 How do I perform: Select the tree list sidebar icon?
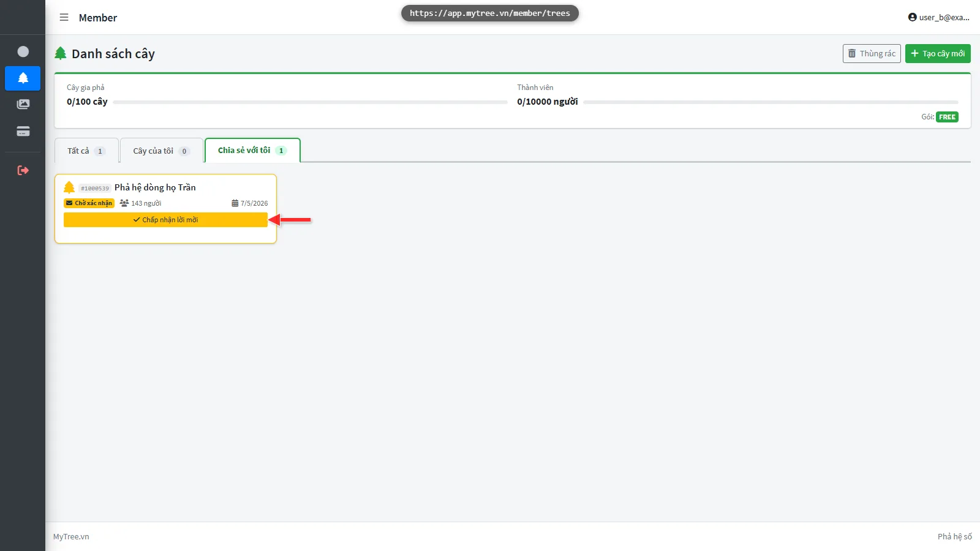[x=23, y=78]
